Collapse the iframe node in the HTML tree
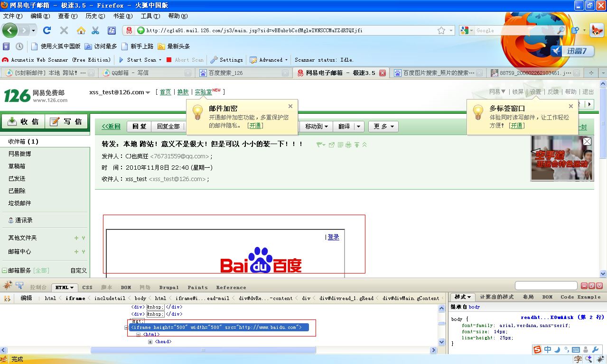Screen dimensions: 607x364 [126, 328]
